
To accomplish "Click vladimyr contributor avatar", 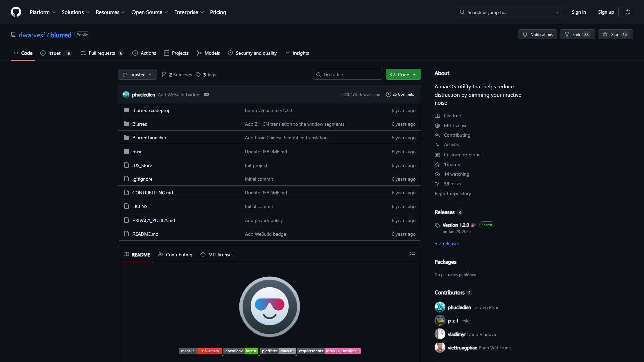I will 440,334.
